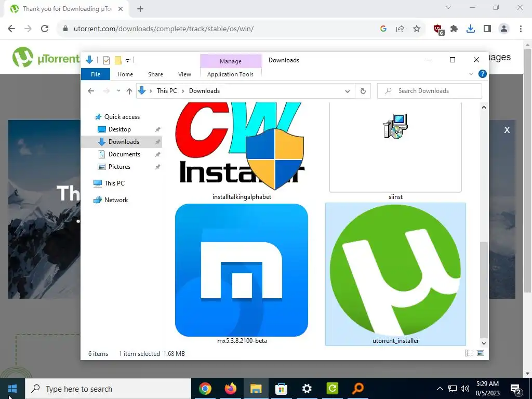Click Explorer scrollbar down arrow
Image resolution: width=532 pixels, height=399 pixels.
[484, 343]
